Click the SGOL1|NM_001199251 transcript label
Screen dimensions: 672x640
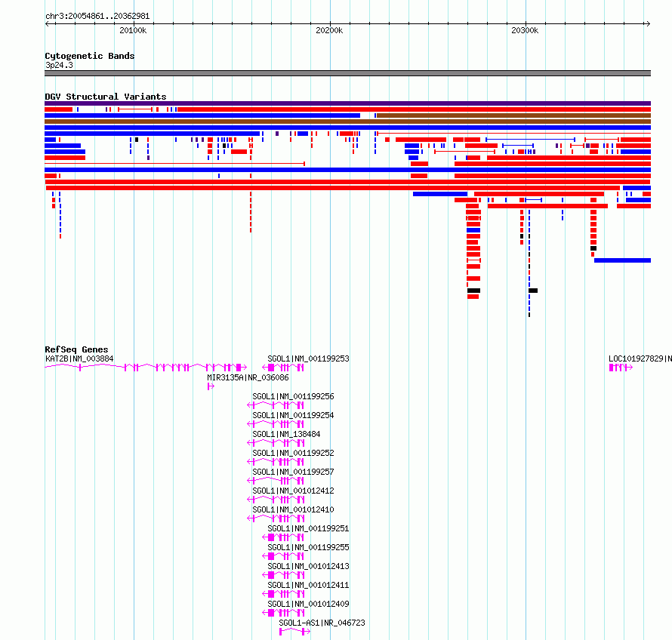(x=308, y=528)
